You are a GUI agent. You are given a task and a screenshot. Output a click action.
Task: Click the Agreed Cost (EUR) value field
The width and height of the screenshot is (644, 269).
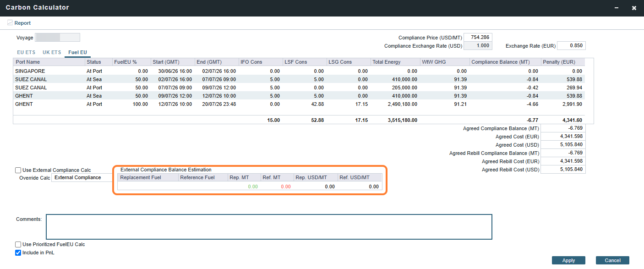(x=563, y=137)
